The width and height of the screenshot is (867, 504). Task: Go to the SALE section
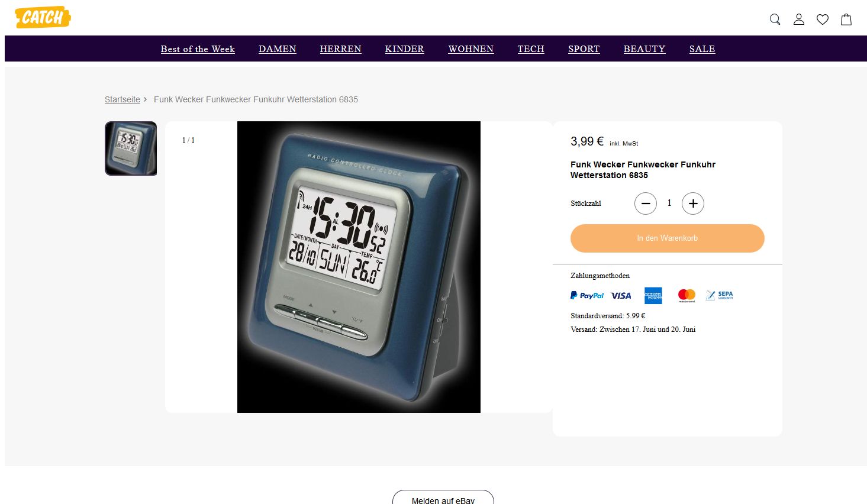pyautogui.click(x=702, y=49)
